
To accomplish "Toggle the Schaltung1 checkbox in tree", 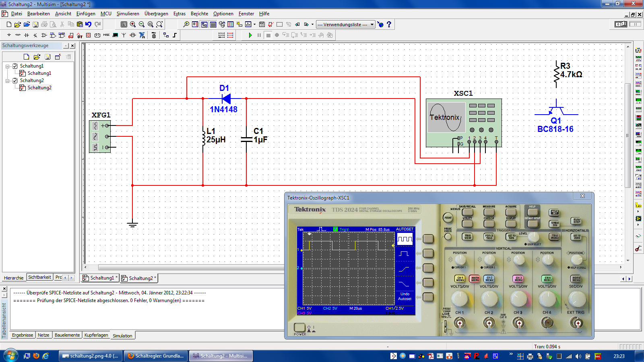I will pyautogui.click(x=15, y=66).
